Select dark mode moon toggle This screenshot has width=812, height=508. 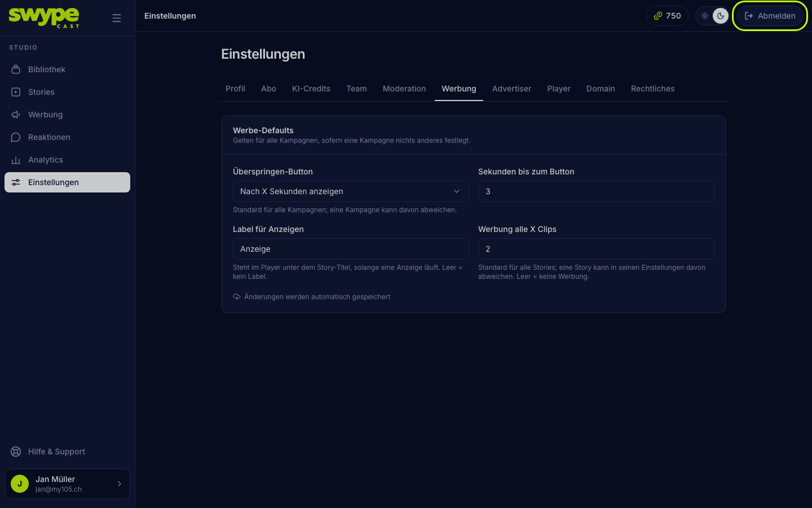pos(721,16)
